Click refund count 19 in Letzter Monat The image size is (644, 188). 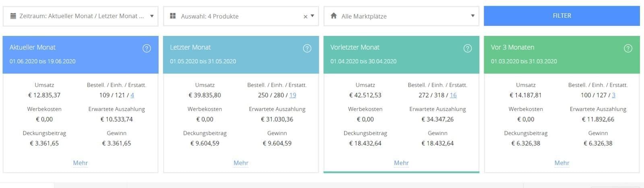(293, 95)
